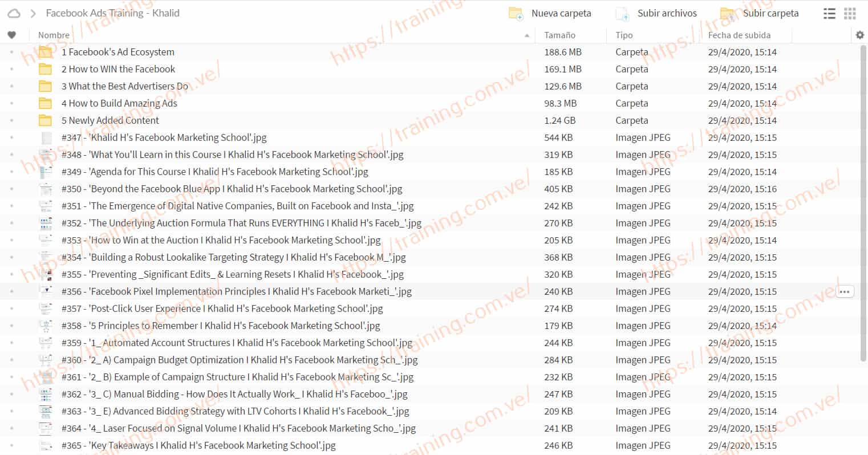Toggle favorite dot on file #357 row

tap(11, 308)
